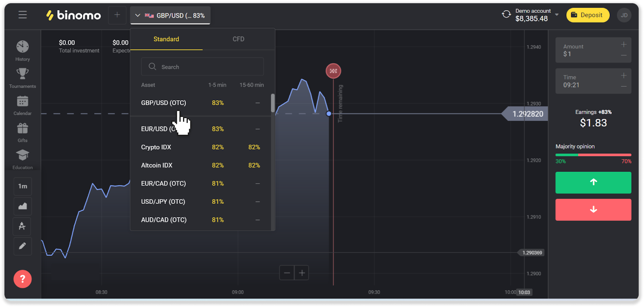Choose AUD/CAD (OTC) asset
Viewport: 644px width, 307px height.
[200, 220]
